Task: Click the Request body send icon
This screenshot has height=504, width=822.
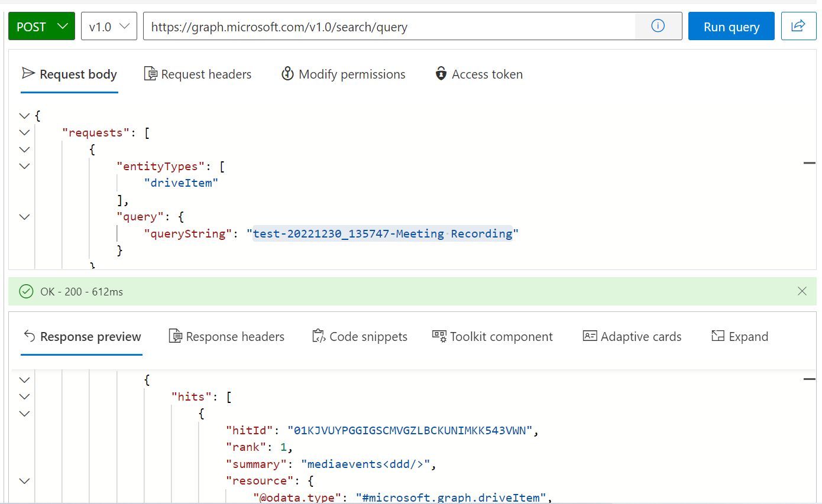Action: (x=28, y=73)
